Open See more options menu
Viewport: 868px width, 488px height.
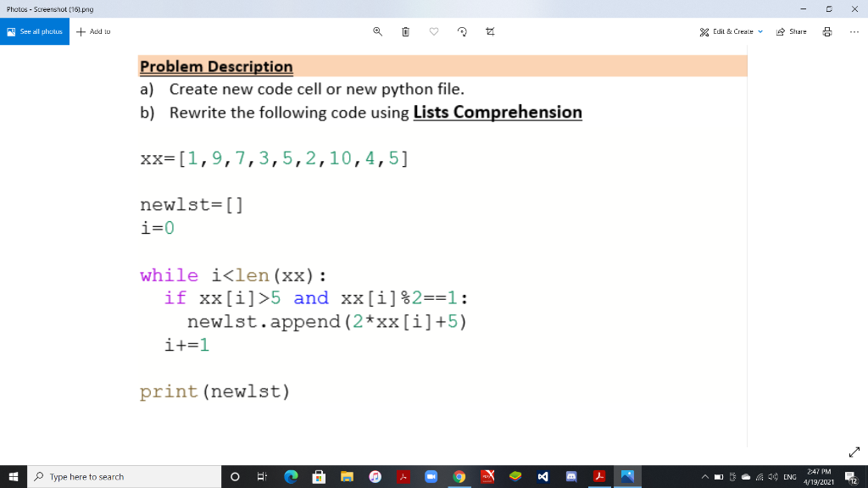[x=854, y=31]
